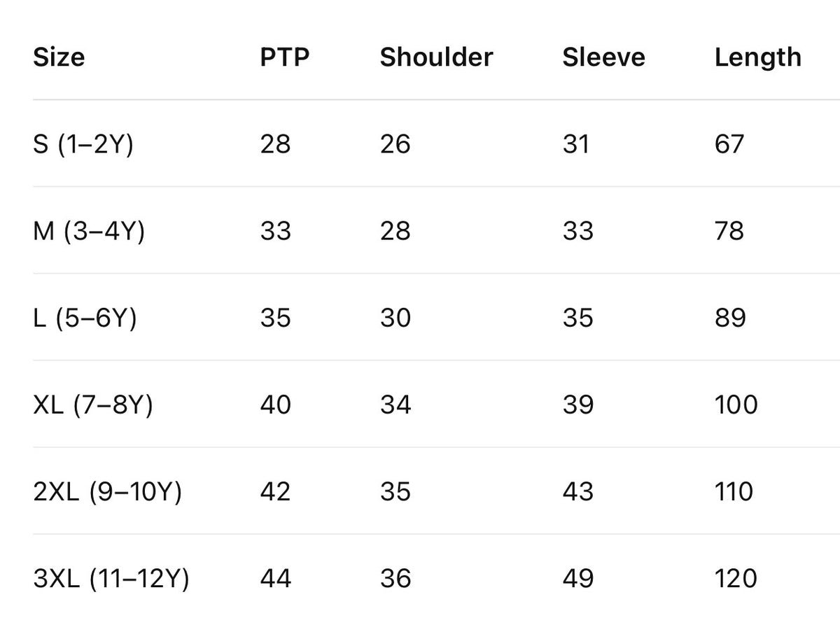Select the PTP column header
Screen dimensions: 840x625
coord(285,57)
